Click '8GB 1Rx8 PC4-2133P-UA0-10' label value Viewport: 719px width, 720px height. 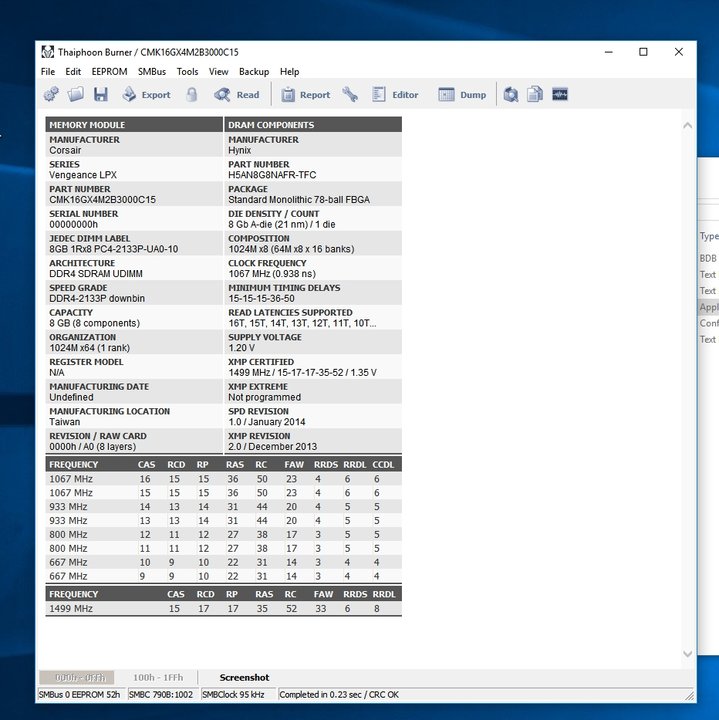(x=114, y=249)
